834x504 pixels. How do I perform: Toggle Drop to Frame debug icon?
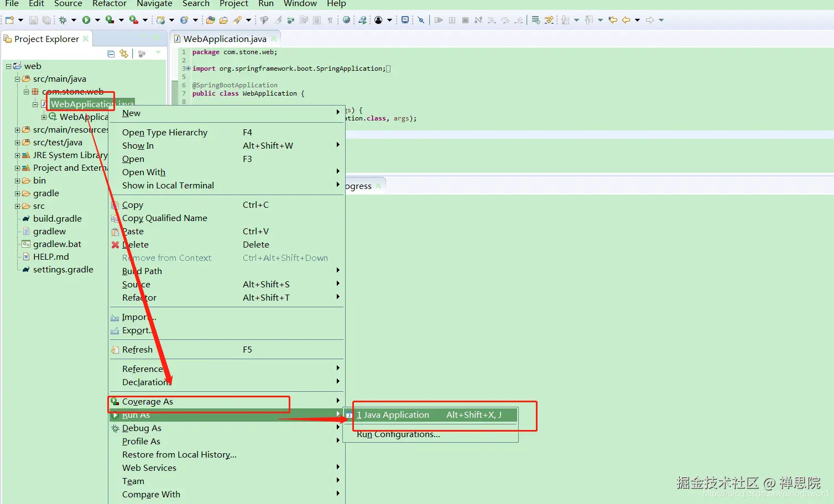535,20
